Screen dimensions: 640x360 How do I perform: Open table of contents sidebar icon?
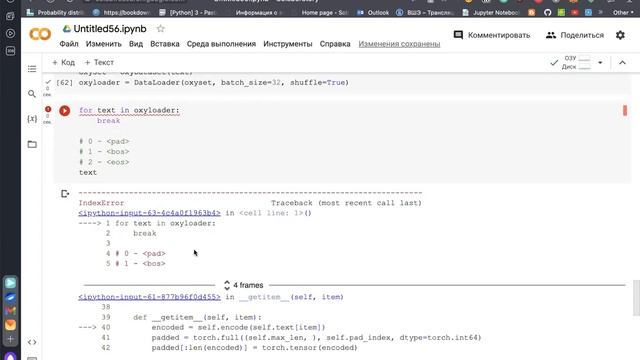pyautogui.click(x=32, y=69)
